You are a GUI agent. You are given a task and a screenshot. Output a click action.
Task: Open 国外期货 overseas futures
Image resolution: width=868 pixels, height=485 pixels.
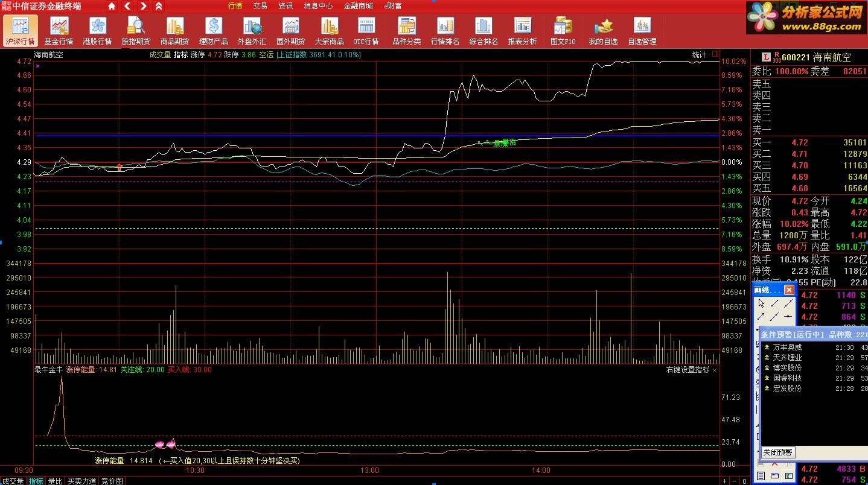290,31
